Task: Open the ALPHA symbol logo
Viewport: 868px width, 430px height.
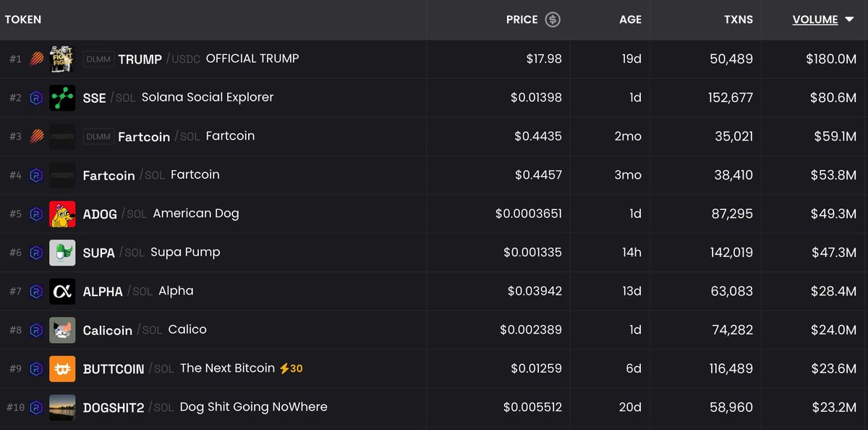Action: (62, 292)
